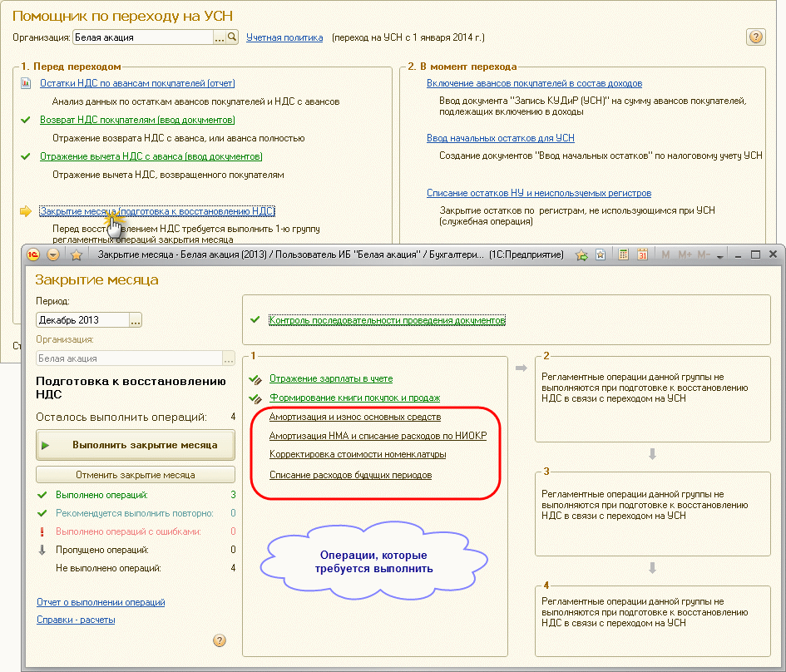Open help icon in USN assistant window

[x=756, y=37]
